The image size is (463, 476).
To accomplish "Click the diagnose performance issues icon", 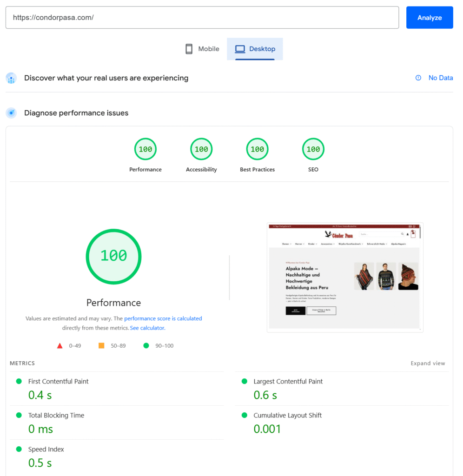I will (x=11, y=113).
